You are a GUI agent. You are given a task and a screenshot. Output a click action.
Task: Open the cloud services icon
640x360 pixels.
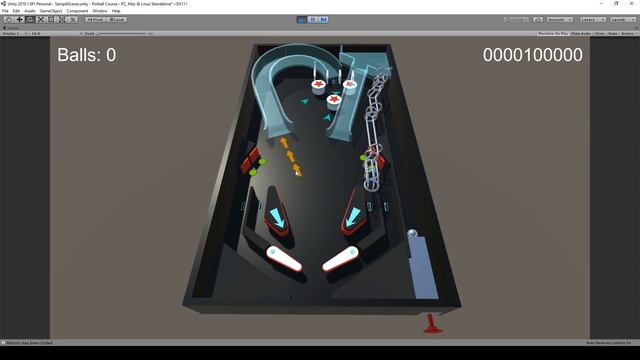click(x=538, y=20)
